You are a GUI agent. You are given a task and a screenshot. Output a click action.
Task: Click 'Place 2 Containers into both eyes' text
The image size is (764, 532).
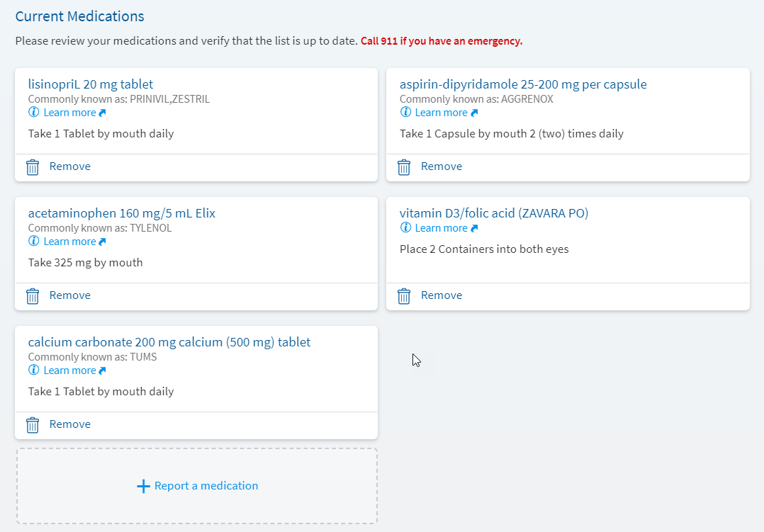484,249
